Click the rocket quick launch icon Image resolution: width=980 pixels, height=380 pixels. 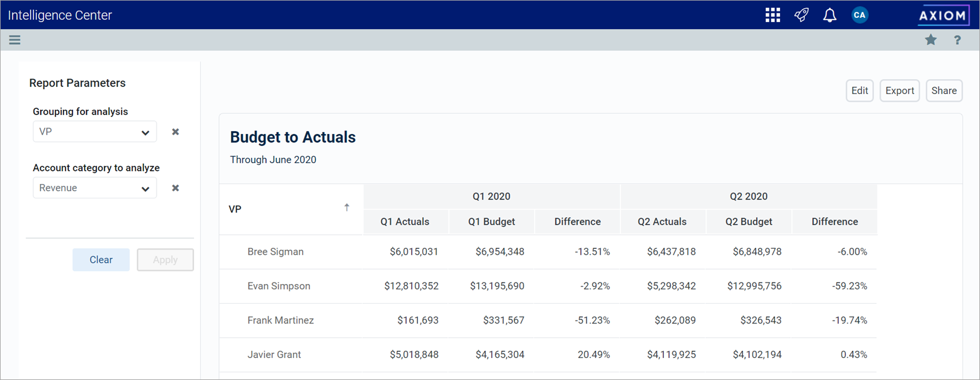tap(801, 15)
